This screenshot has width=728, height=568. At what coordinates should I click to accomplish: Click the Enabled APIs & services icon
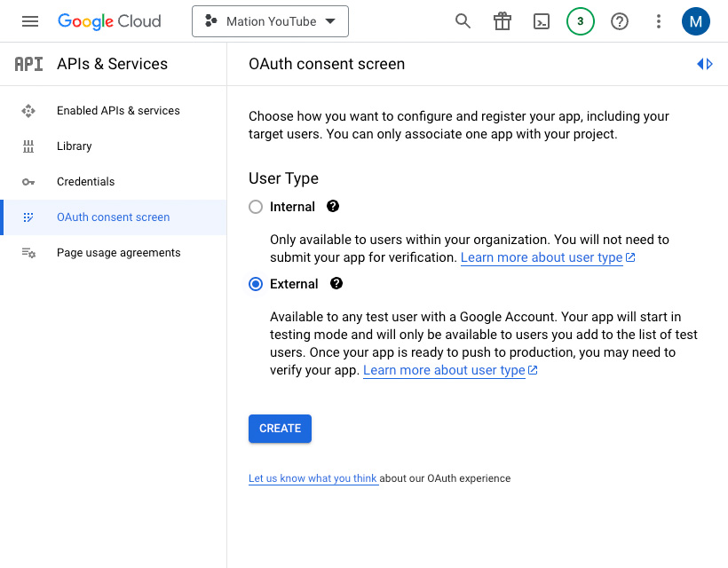[x=28, y=111]
